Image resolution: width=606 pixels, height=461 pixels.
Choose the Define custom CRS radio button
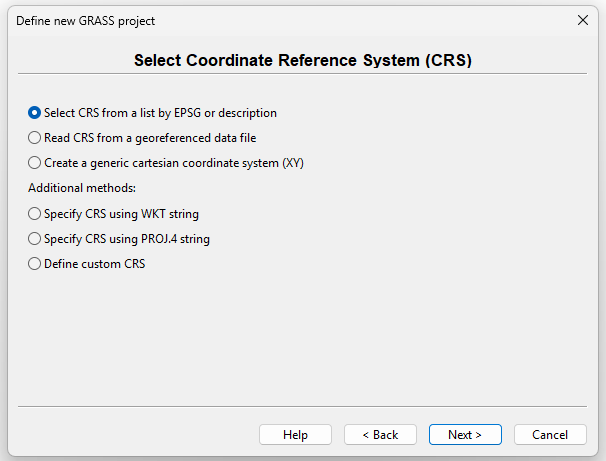(x=35, y=264)
